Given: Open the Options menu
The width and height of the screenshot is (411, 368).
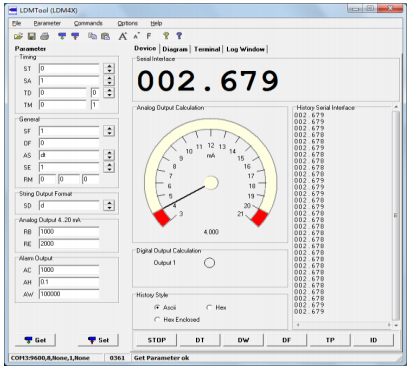Looking at the screenshot, I should [127, 23].
